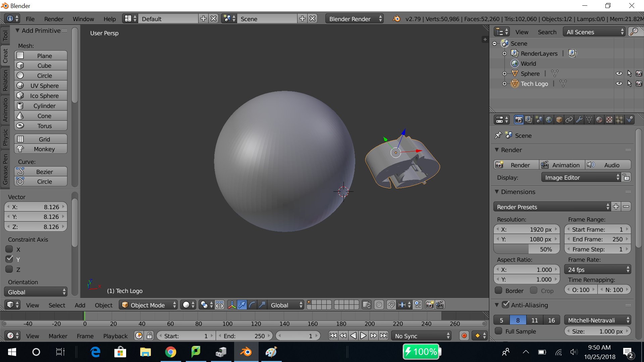644x362 pixels.
Task: Open the Modifiers wrench properties tab
Action: [x=579, y=120]
